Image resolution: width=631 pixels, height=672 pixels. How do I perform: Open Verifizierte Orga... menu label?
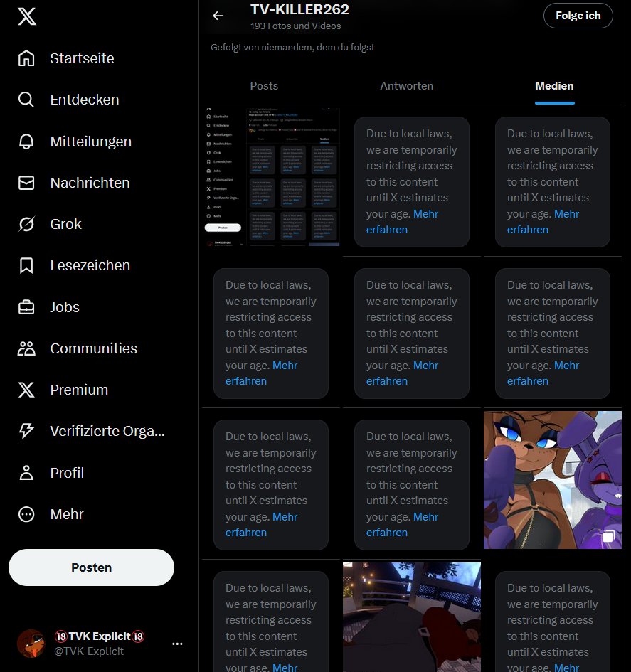pos(107,431)
